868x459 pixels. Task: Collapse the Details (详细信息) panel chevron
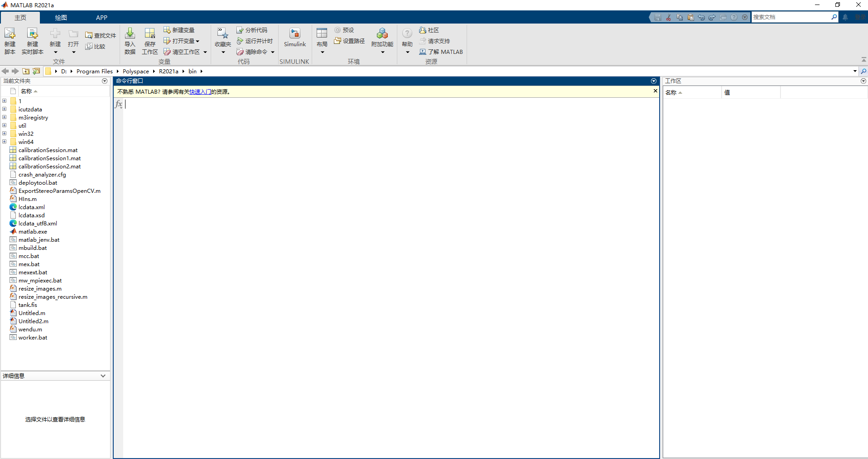point(103,376)
